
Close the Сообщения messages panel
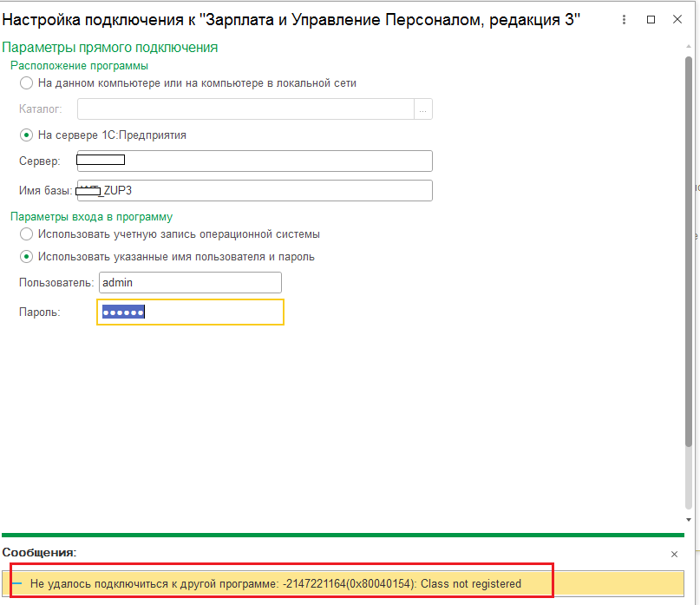tap(675, 554)
